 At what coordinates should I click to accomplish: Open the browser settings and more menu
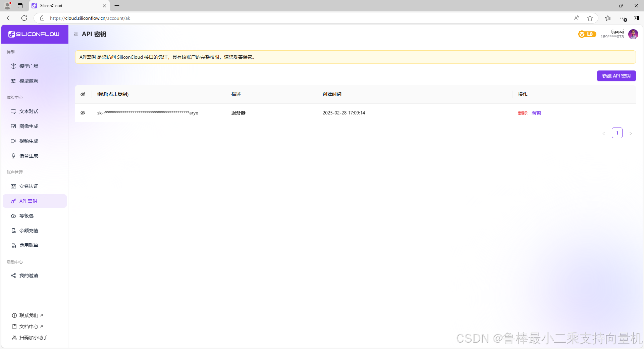623,18
